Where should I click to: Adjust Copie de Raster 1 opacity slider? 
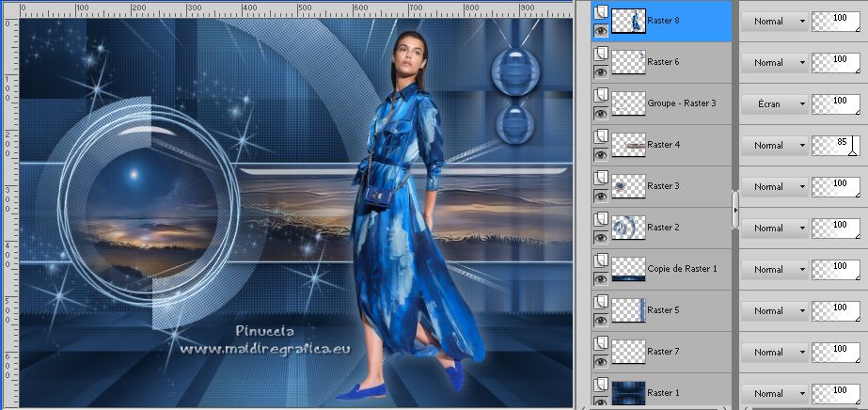point(836,270)
